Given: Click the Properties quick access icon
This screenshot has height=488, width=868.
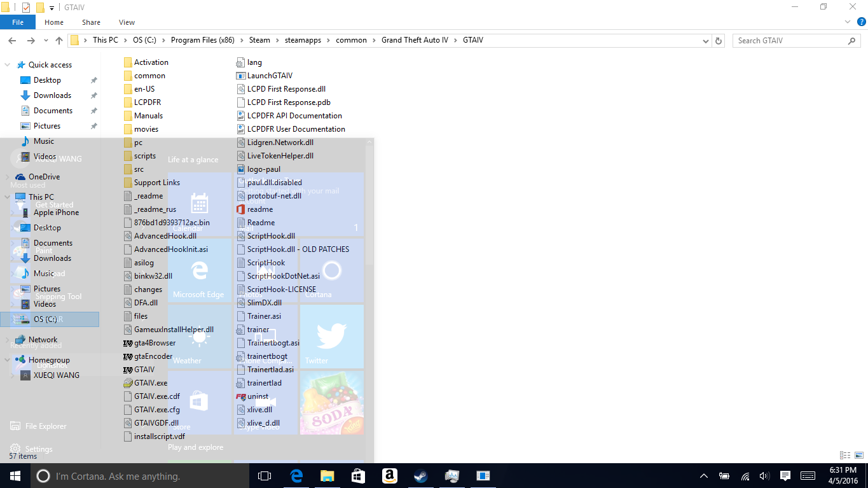Looking at the screenshot, I should point(26,8).
